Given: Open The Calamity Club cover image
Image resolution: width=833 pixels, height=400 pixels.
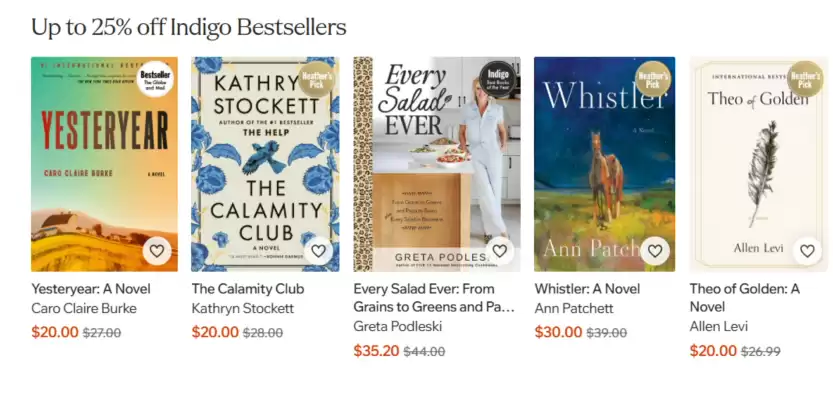Looking at the screenshot, I should tap(265, 164).
